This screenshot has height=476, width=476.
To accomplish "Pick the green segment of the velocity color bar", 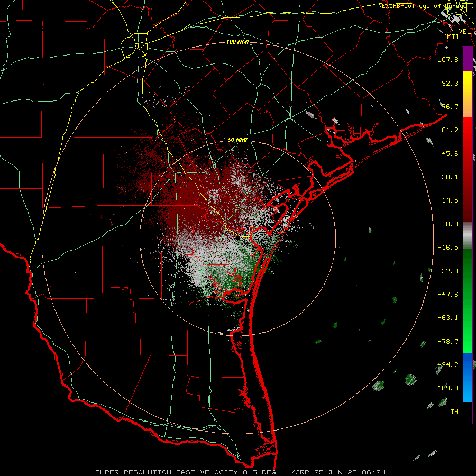I will coord(467,300).
